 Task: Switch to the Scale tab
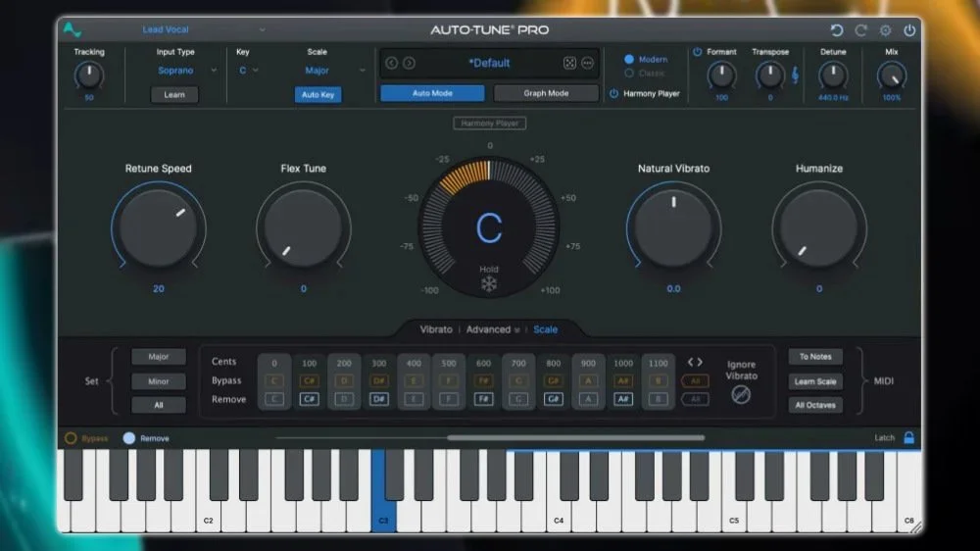545,329
